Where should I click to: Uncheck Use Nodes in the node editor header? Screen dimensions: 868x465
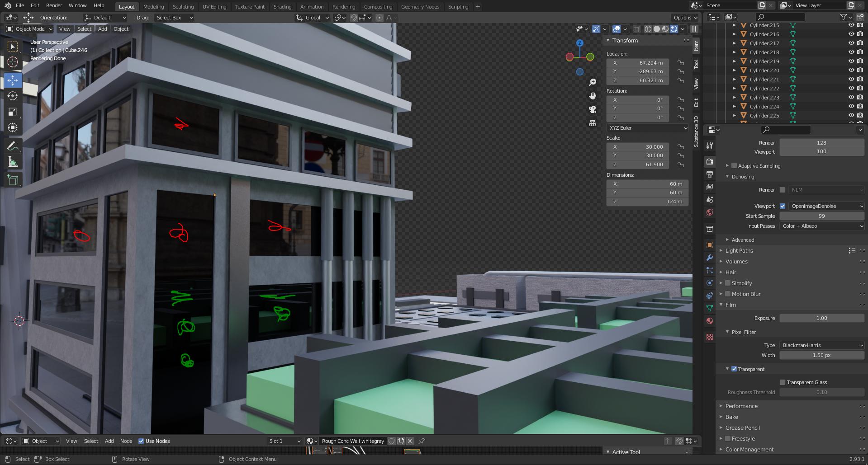click(141, 441)
